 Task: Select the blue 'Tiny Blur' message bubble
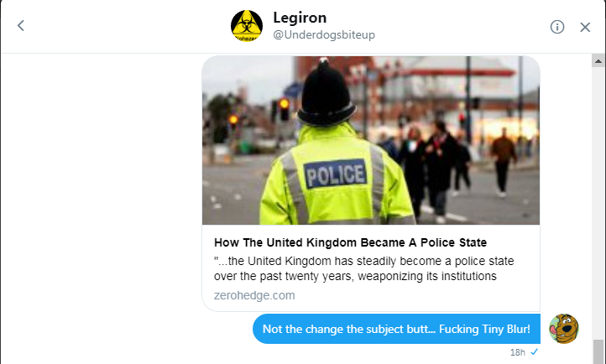coord(396,329)
